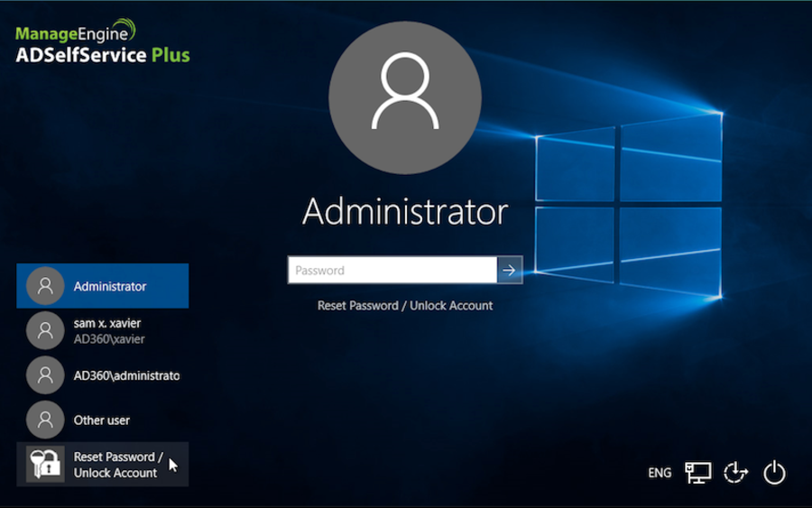This screenshot has width=812, height=508.
Task: Select the AD360\administrator account
Action: click(103, 375)
